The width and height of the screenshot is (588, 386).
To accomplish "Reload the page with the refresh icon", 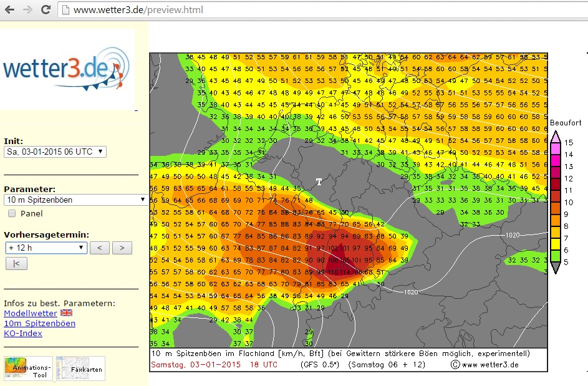I will tap(46, 10).
